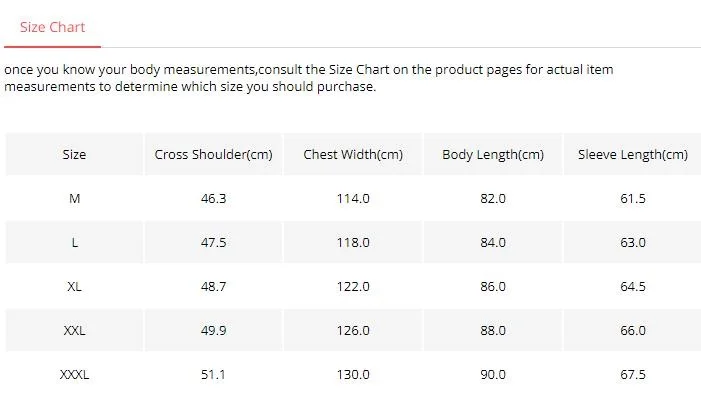
Task: Select the XL size cell
Action: (x=74, y=286)
